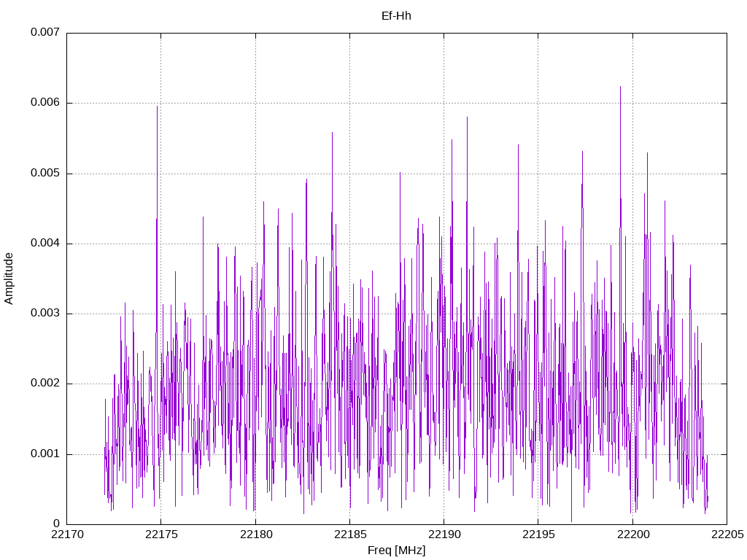Click the y-axis tick value 0.003
The image size is (747, 560).
point(45,314)
